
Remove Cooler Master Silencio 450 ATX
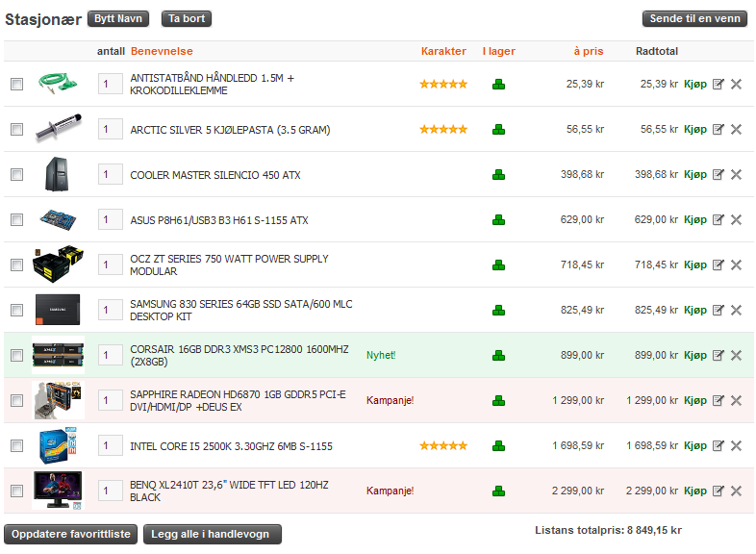tap(736, 174)
